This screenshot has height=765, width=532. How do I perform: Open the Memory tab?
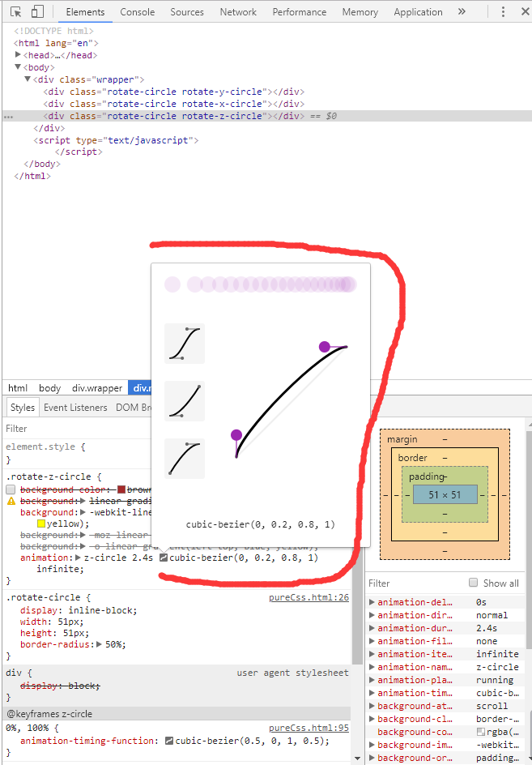(x=360, y=12)
